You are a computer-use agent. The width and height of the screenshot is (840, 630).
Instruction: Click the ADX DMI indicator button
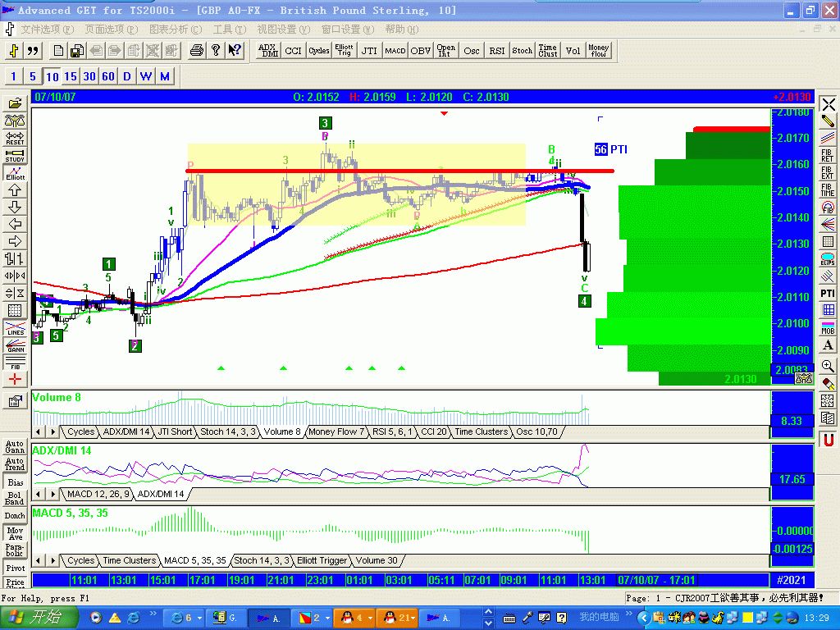point(268,50)
